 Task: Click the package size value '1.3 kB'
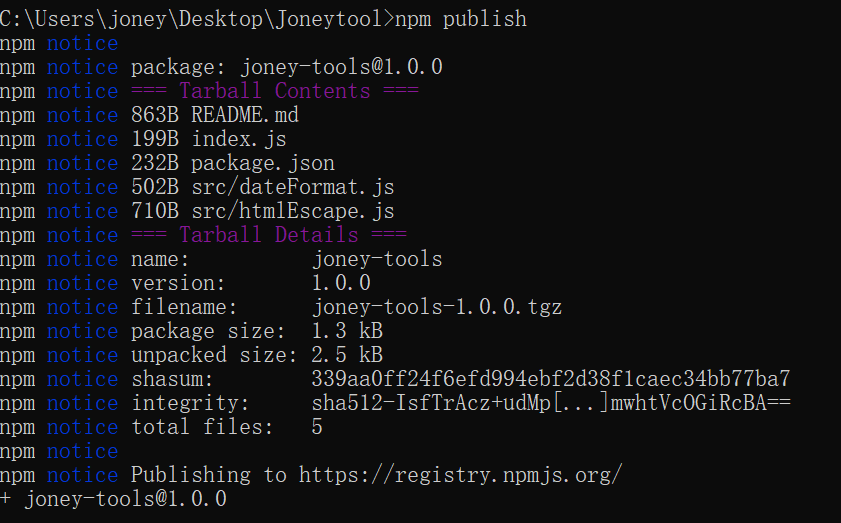pos(346,331)
